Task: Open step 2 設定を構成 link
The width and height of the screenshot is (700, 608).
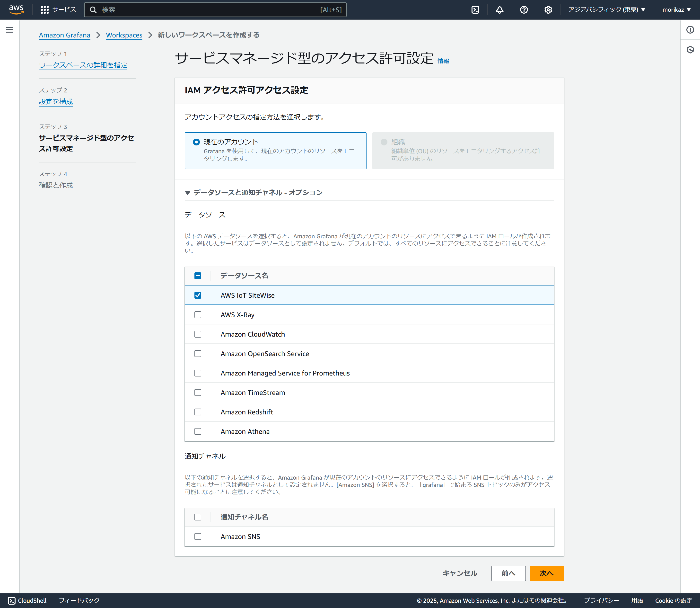Action: tap(56, 101)
